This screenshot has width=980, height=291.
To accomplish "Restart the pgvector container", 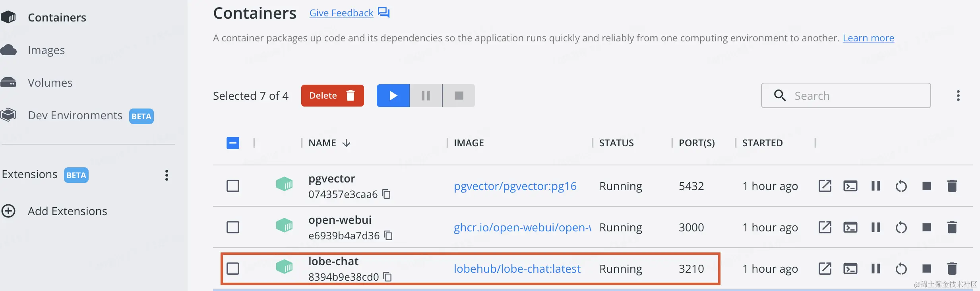I will 901,186.
